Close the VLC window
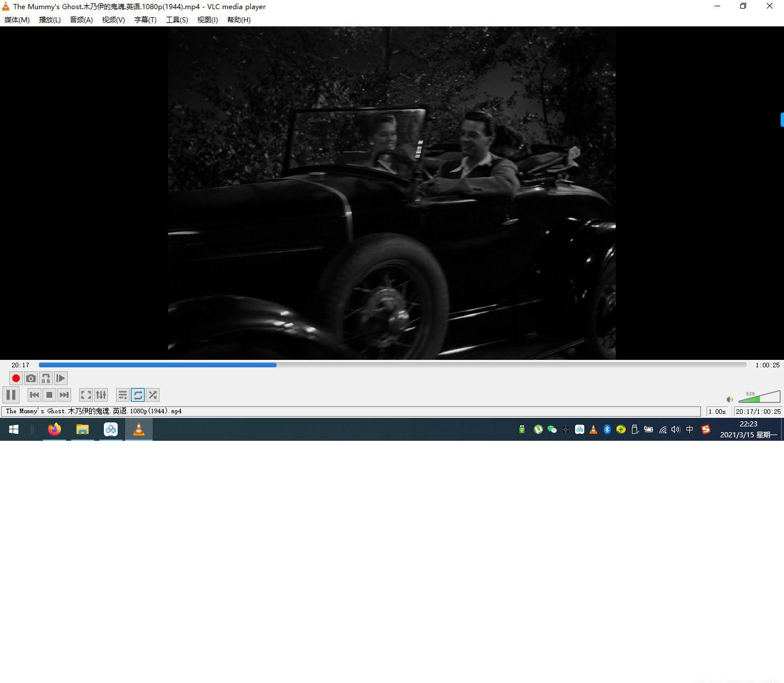Viewport: 784px width, 683px height. 770,6
